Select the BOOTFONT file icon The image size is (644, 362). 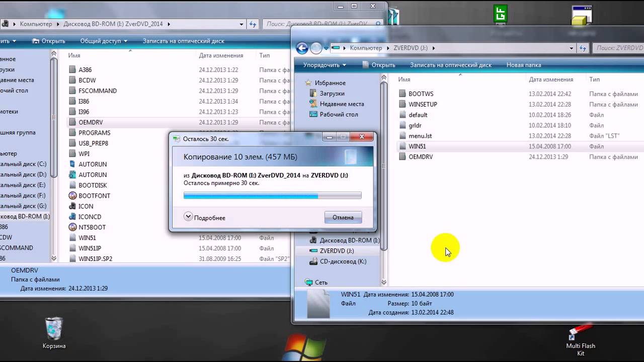tap(72, 196)
